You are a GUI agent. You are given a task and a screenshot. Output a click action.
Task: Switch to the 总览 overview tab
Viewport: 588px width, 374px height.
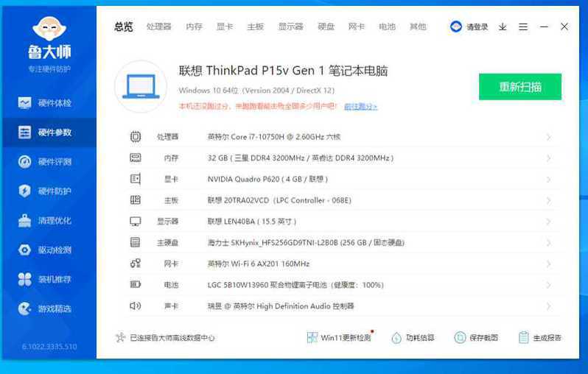coord(124,27)
